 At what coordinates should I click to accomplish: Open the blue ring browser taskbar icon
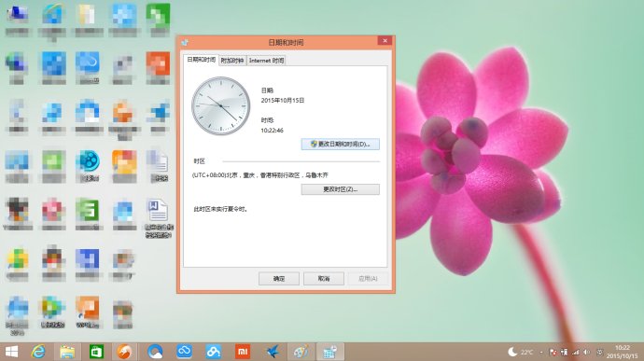tap(155, 352)
